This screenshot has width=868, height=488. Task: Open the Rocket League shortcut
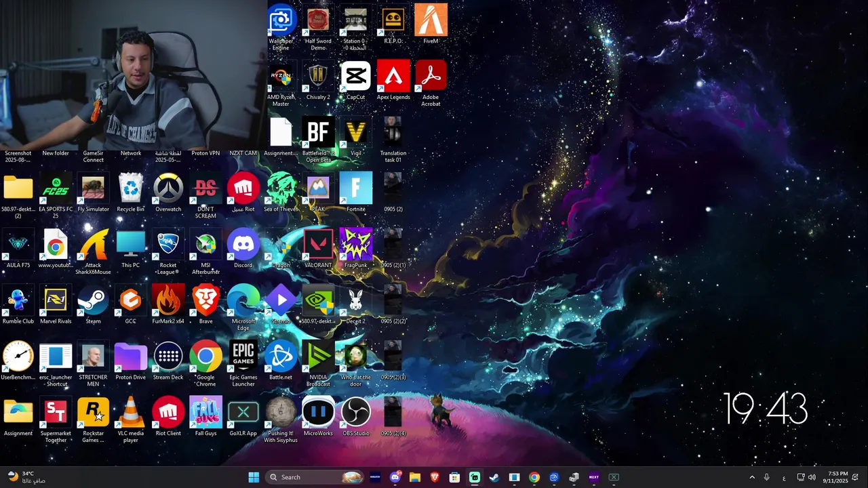[168, 245]
